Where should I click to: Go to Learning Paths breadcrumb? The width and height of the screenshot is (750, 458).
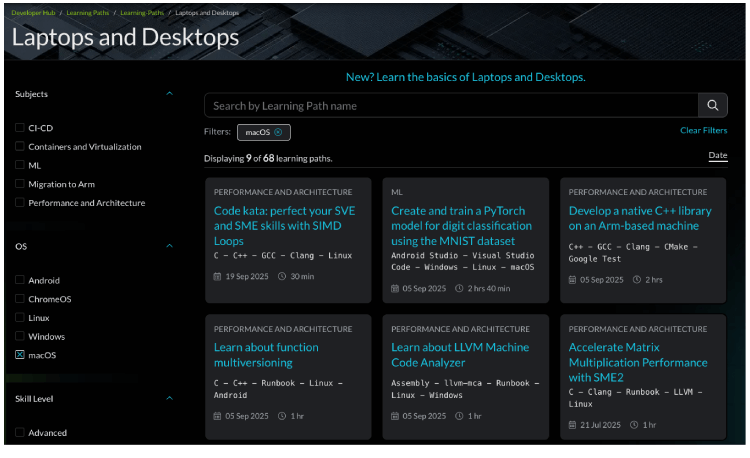tap(89, 13)
